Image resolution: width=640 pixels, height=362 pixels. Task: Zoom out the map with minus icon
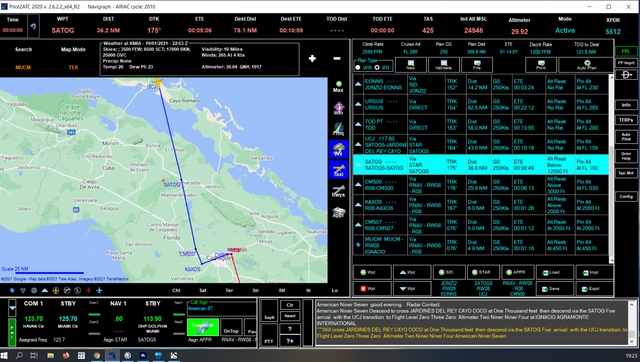click(x=337, y=58)
